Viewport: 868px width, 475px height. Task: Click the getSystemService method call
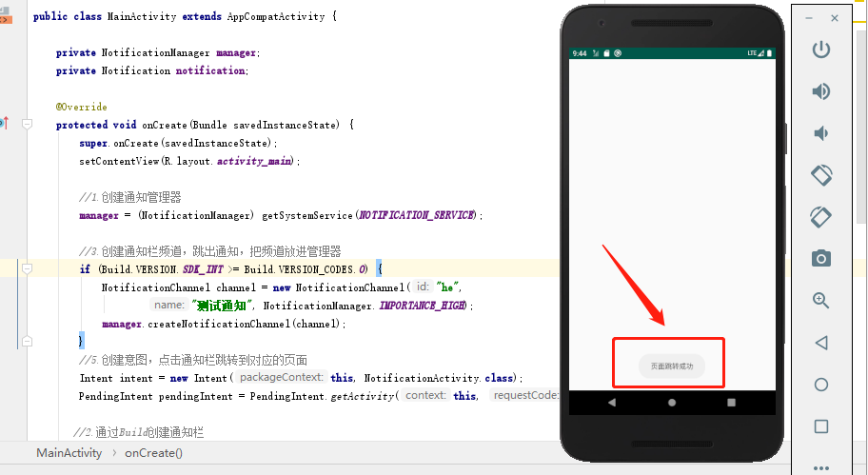click(306, 215)
